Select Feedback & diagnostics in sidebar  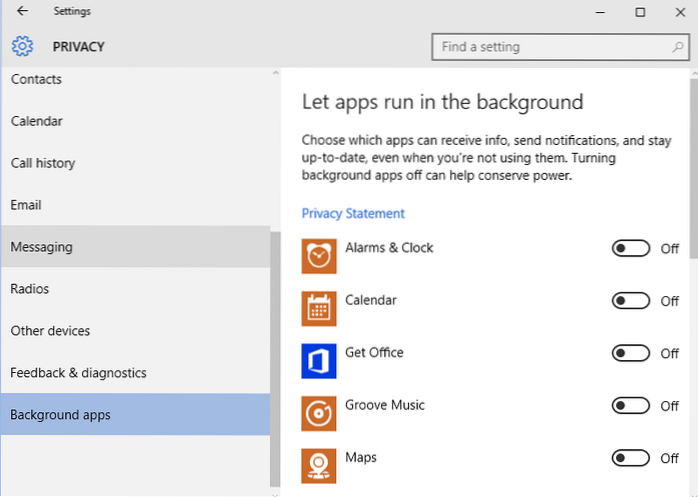coord(78,373)
